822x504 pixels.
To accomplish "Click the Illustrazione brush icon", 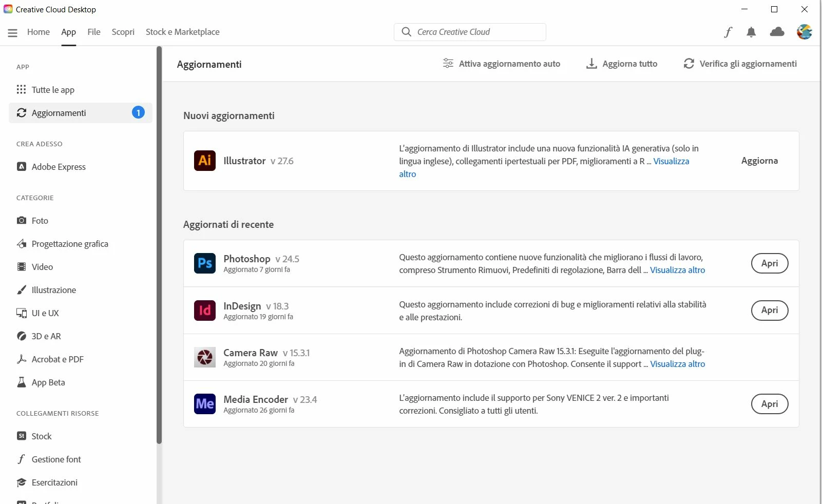I will tap(22, 290).
